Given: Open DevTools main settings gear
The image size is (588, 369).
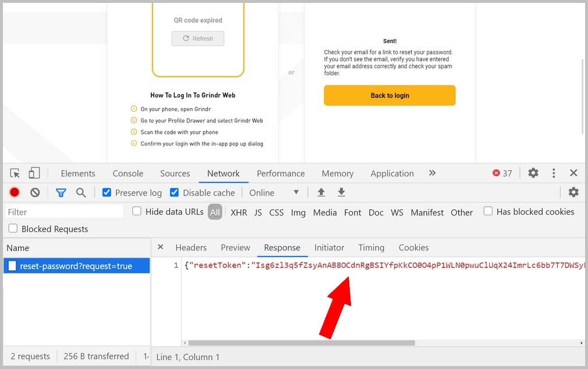Looking at the screenshot, I should pyautogui.click(x=533, y=173).
